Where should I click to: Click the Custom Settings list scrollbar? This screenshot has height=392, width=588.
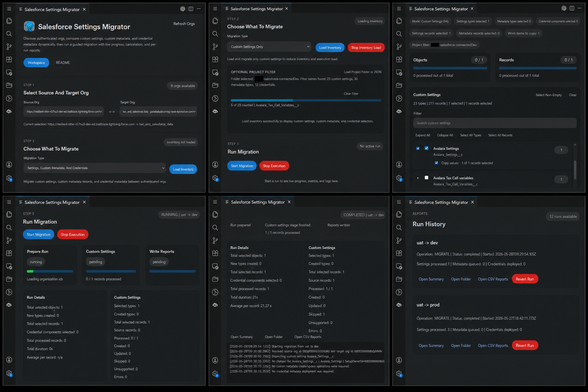(x=575, y=170)
